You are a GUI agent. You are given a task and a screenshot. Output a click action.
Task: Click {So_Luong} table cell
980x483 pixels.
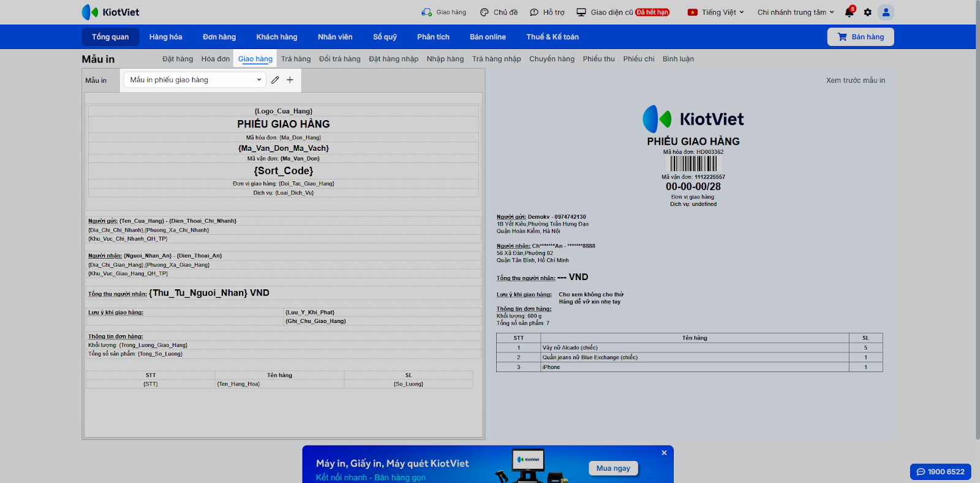[409, 384]
